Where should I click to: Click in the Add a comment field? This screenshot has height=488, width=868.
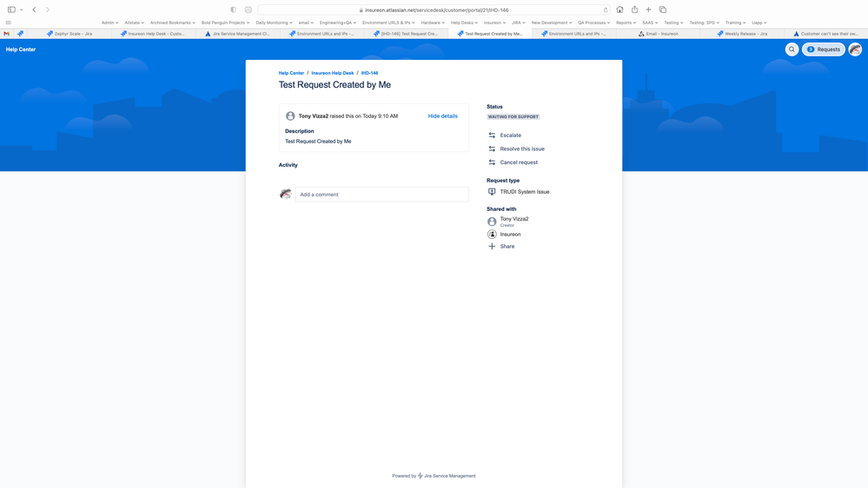[381, 195]
